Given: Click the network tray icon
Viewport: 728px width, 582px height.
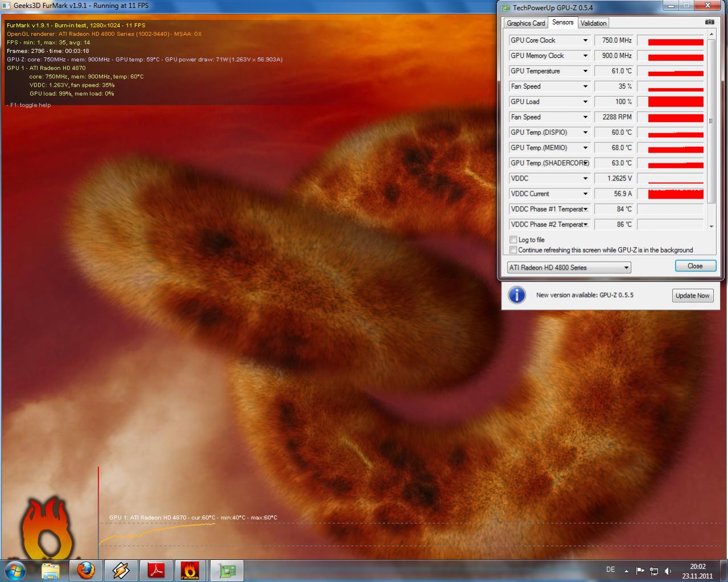Looking at the screenshot, I should tap(655, 571).
